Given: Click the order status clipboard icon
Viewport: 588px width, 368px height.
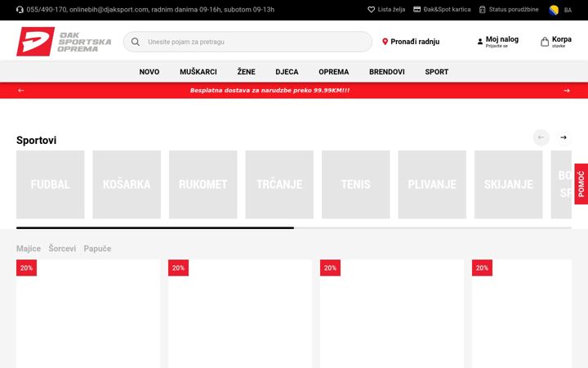Looking at the screenshot, I should click(483, 9).
